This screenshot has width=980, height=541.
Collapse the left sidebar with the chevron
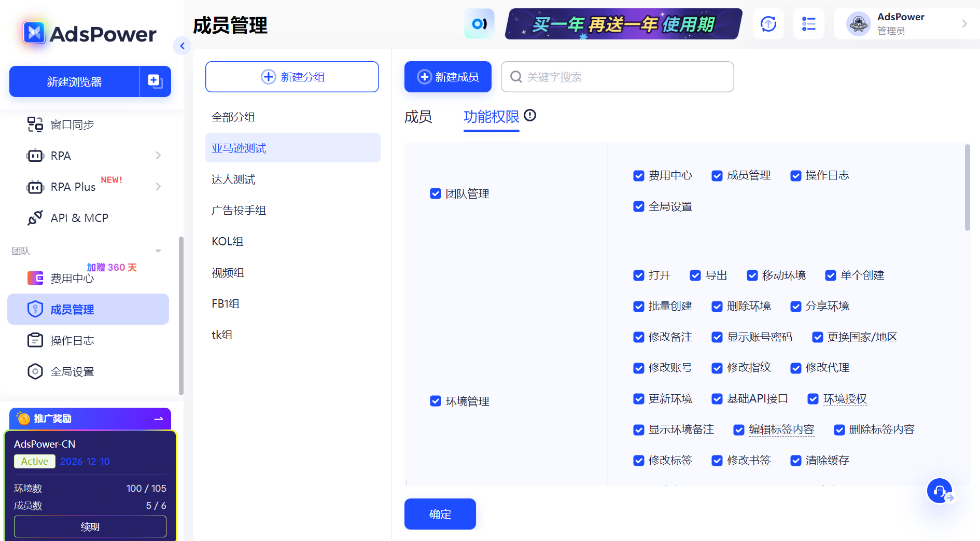pos(183,46)
